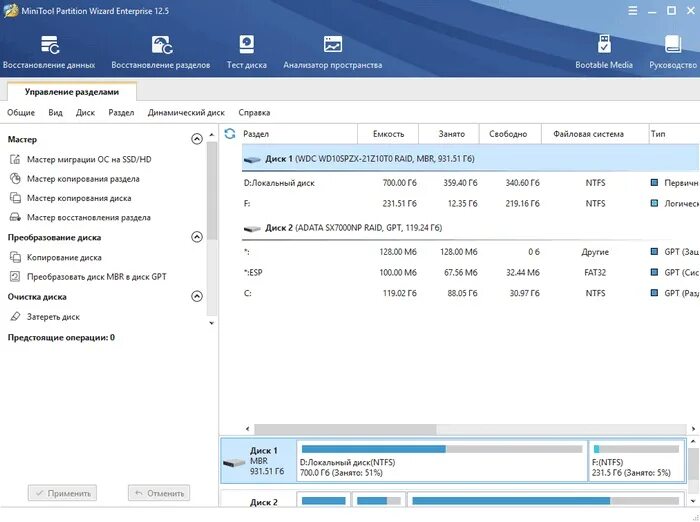Select D:Локальный диск partition row
The image size is (700, 522).
tap(471, 183)
